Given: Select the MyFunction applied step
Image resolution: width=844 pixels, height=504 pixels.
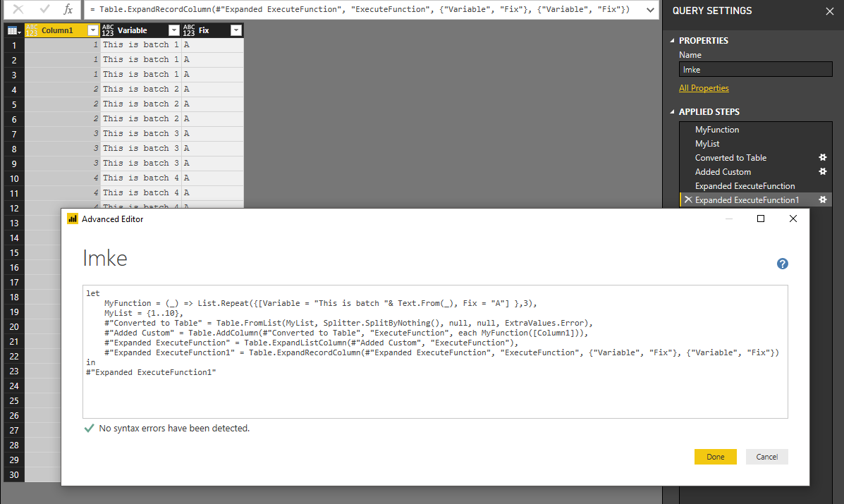Looking at the screenshot, I should click(x=716, y=130).
